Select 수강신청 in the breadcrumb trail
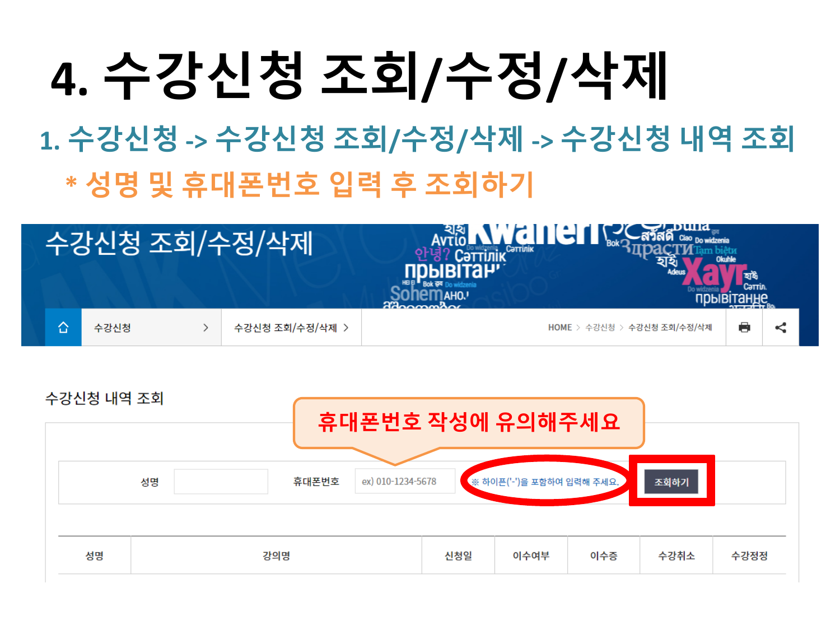Screen dimensions: 840x630 600,328
